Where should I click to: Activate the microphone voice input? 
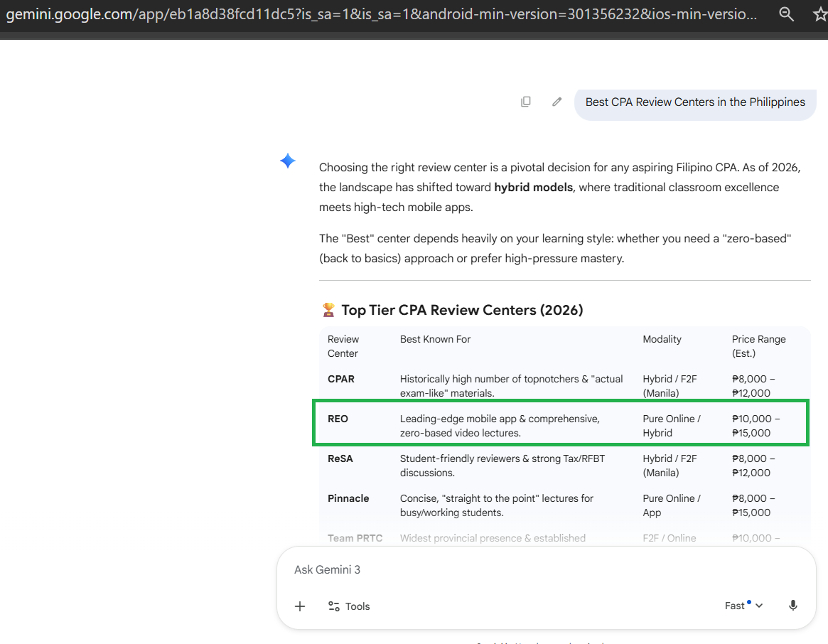pyautogui.click(x=792, y=606)
